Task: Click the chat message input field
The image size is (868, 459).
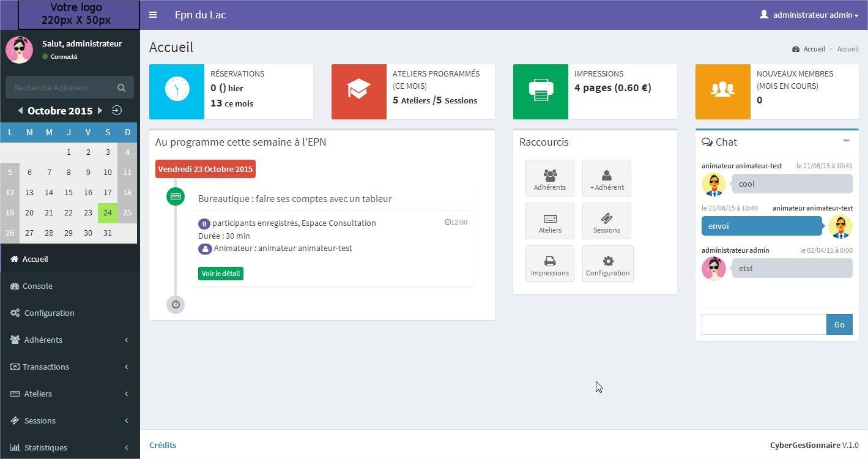Action: 763,324
